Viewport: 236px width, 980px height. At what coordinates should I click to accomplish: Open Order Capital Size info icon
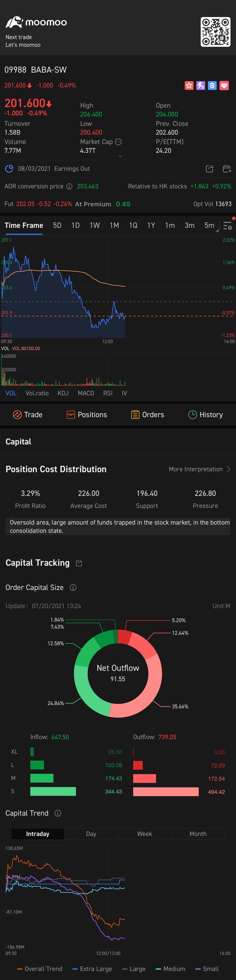click(x=73, y=587)
